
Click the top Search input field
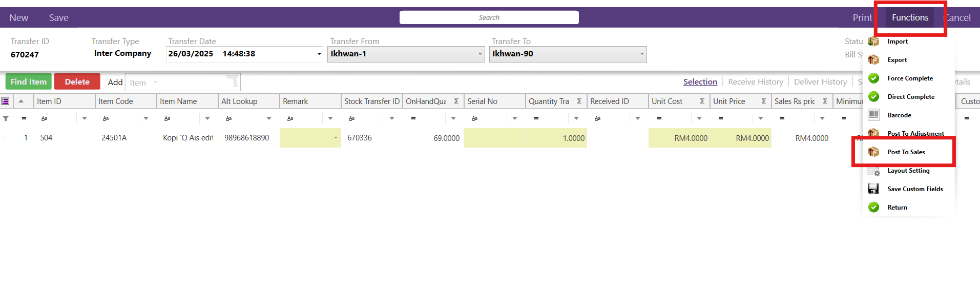(489, 17)
